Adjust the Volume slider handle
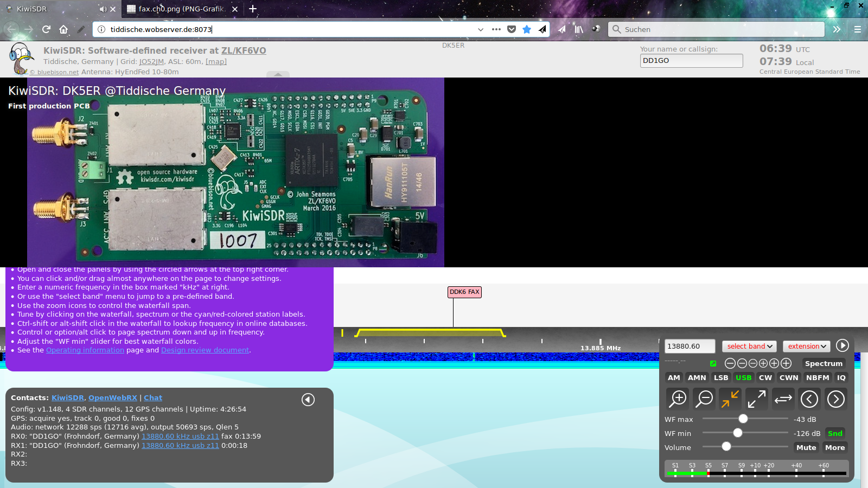Viewport: 868px width, 488px height. coord(726,446)
